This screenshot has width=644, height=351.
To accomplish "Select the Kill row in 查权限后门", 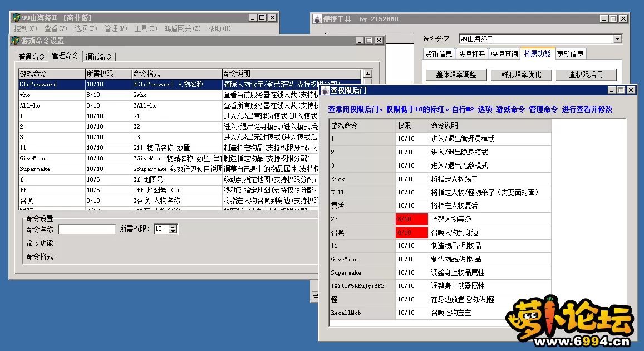I will [x=440, y=192].
